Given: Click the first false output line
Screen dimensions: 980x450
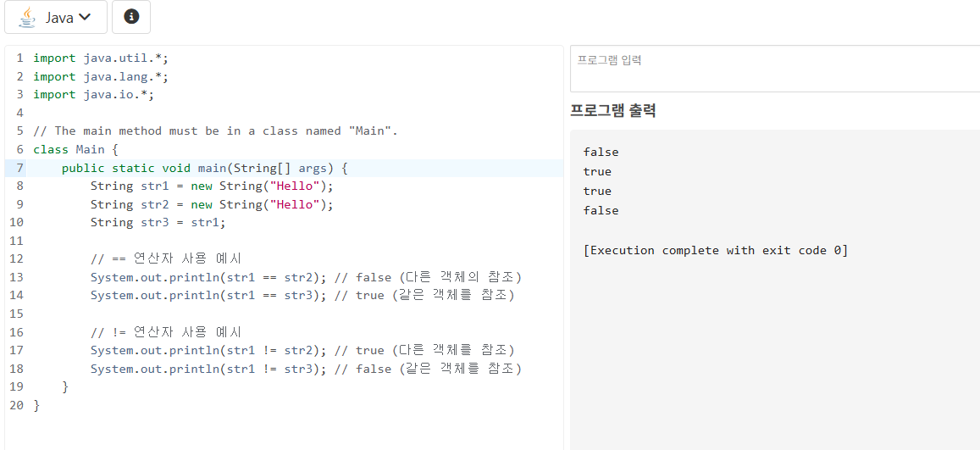Looking at the screenshot, I should [x=601, y=152].
